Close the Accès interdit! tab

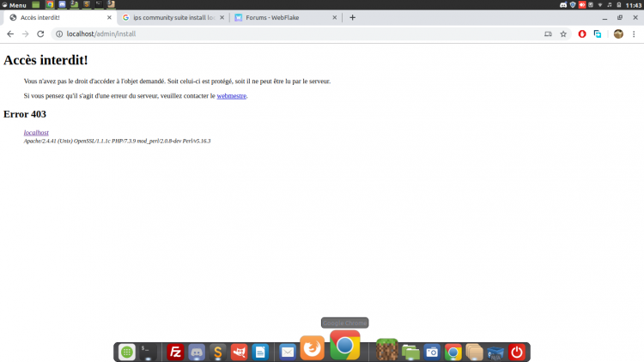[108, 17]
